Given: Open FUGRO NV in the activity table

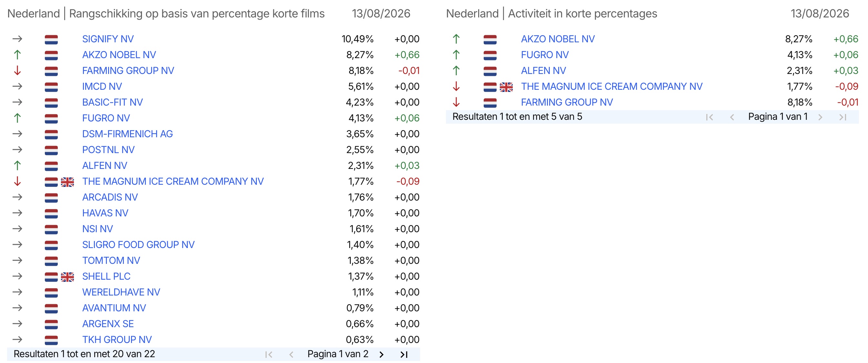Looking at the screenshot, I should [x=545, y=55].
